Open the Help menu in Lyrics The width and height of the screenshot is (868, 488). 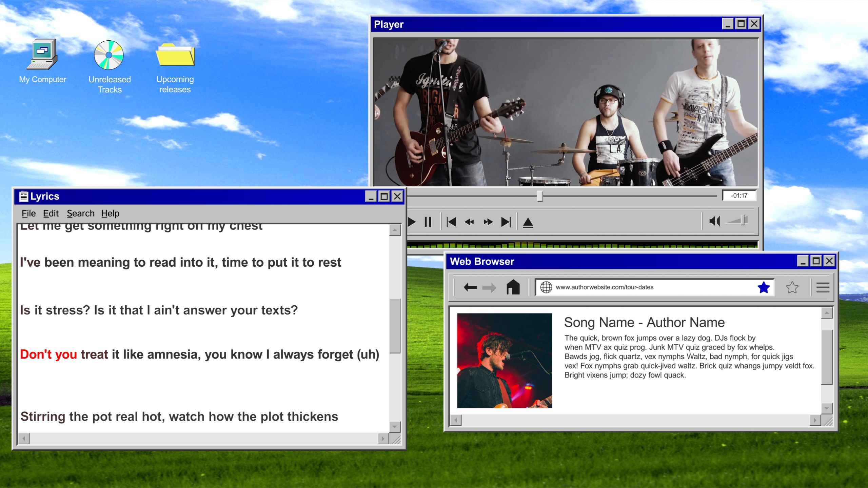tap(110, 213)
